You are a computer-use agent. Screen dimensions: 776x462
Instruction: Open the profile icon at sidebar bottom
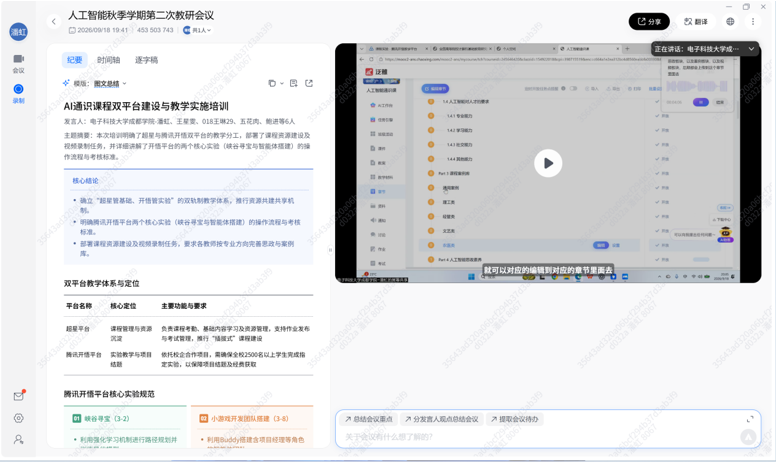18,439
